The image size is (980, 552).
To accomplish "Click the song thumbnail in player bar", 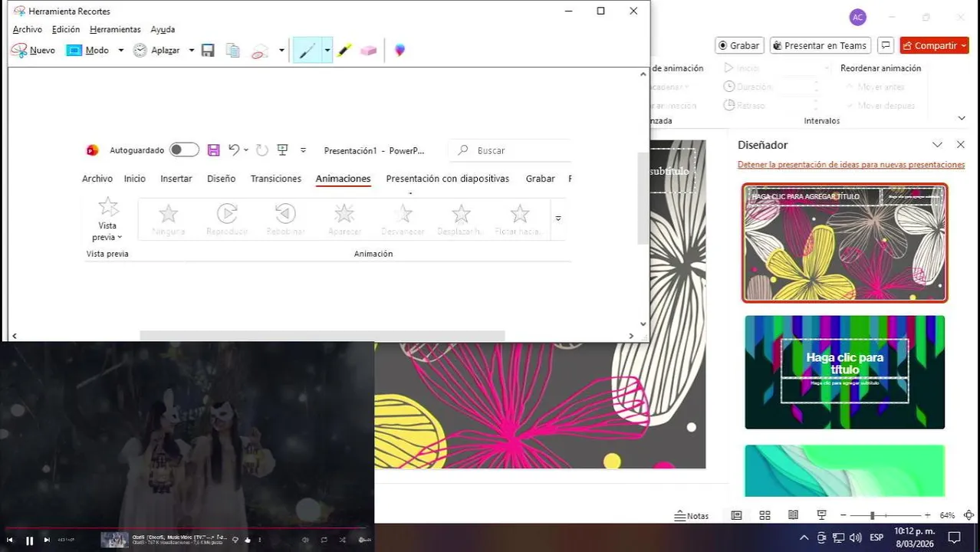I will (115, 540).
